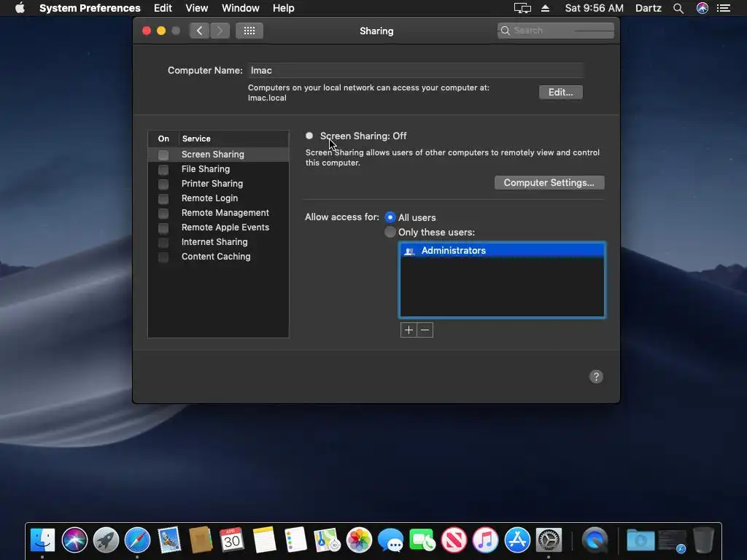This screenshot has width=747, height=560.
Task: Open Calendar icon in dock
Action: 232,540
